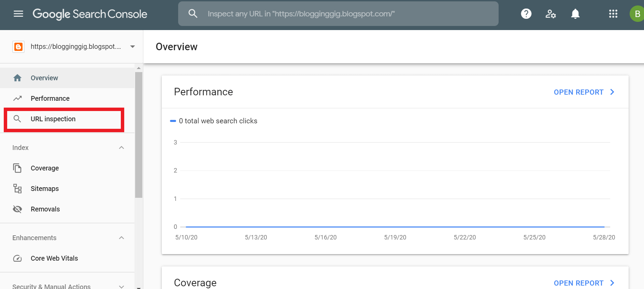The width and height of the screenshot is (644, 289).
Task: Click the sidebar scroll up arrow
Action: click(x=139, y=68)
